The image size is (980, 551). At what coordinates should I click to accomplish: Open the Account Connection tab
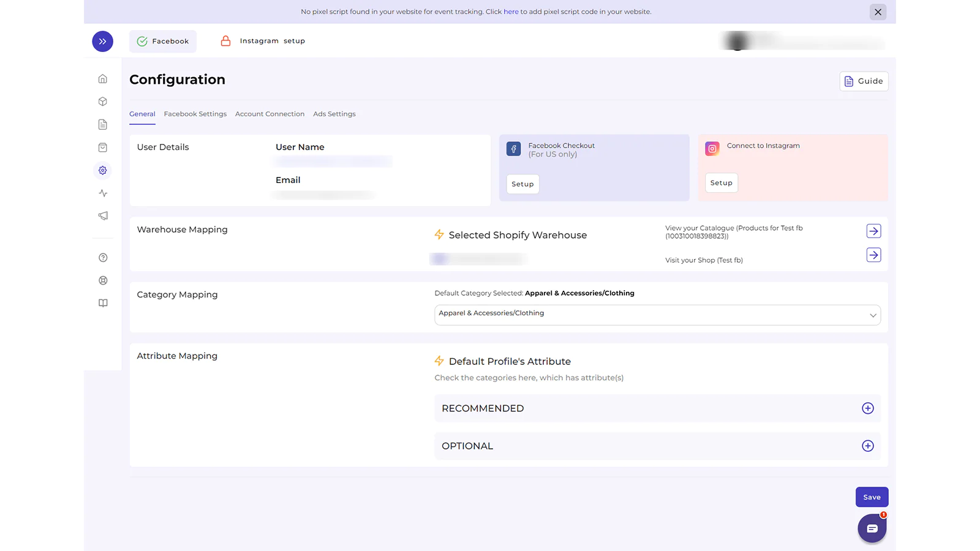point(269,114)
